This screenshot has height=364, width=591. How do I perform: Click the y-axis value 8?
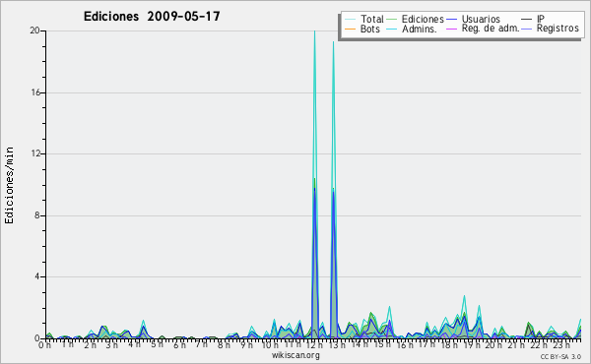tap(37, 215)
